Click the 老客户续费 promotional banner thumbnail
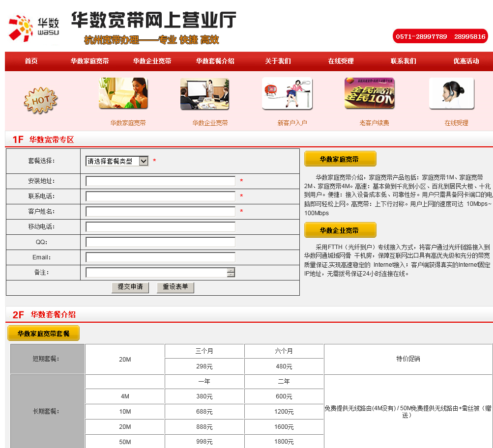The width and height of the screenshot is (493, 448). coord(370,93)
